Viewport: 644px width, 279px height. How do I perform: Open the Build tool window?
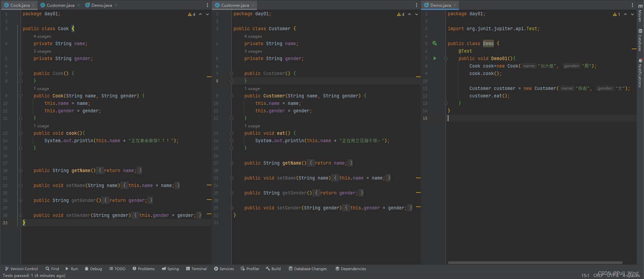(273, 268)
